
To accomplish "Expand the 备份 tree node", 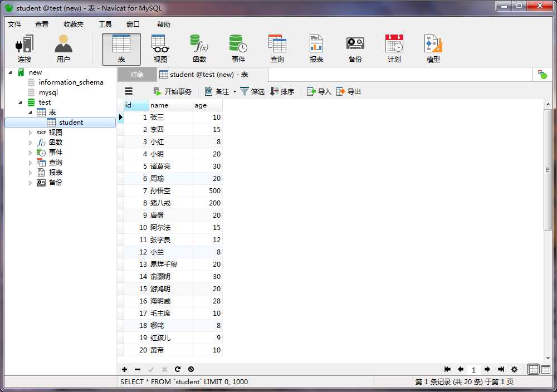I will 30,183.
